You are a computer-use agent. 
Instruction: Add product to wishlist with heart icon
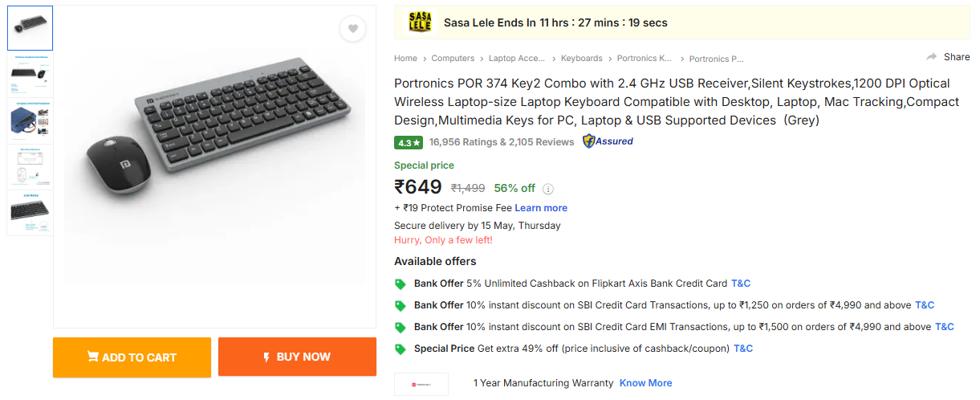coord(352,29)
